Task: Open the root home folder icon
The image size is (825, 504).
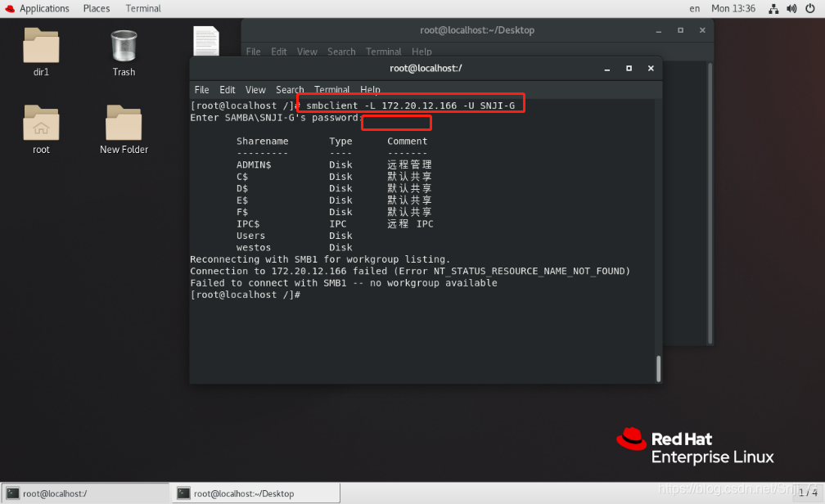Action: (41, 123)
